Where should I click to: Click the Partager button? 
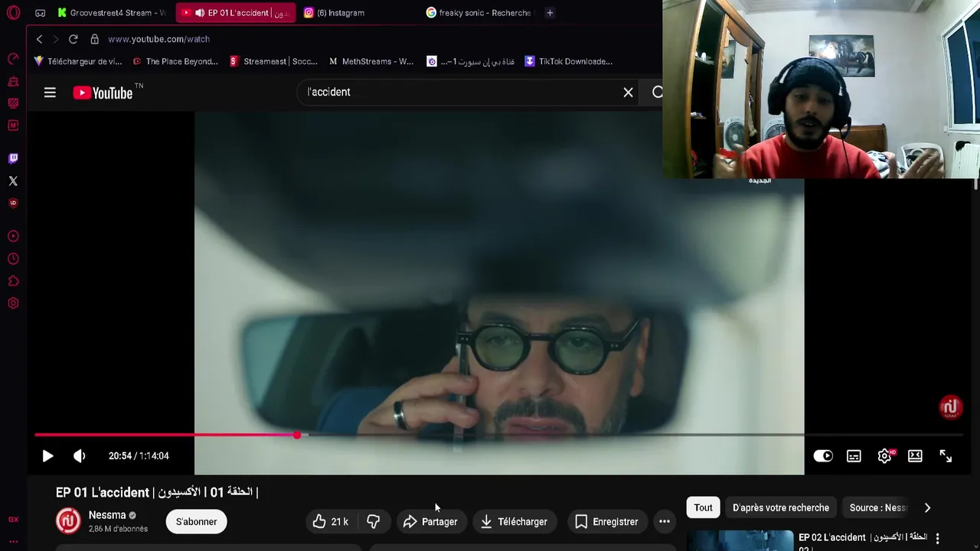point(430,522)
